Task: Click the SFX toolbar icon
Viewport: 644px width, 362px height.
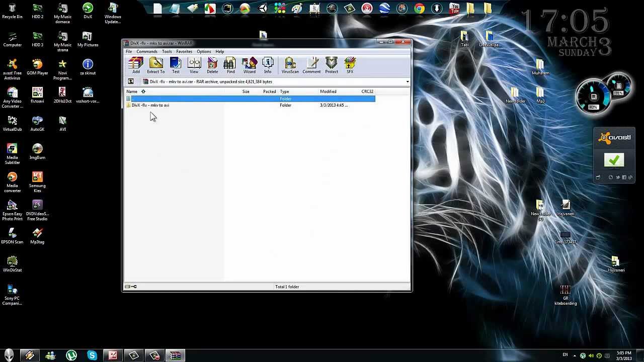Action: coord(350,65)
